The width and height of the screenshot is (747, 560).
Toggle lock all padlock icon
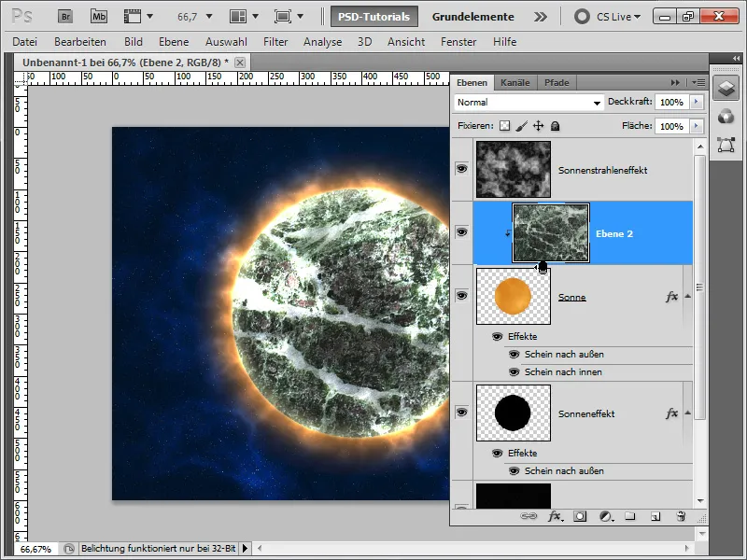[555, 126]
